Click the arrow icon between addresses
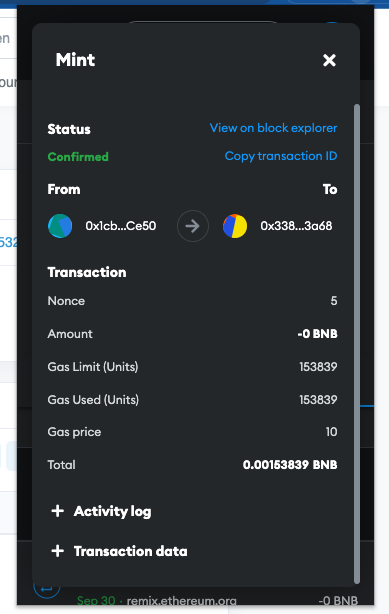 click(193, 226)
